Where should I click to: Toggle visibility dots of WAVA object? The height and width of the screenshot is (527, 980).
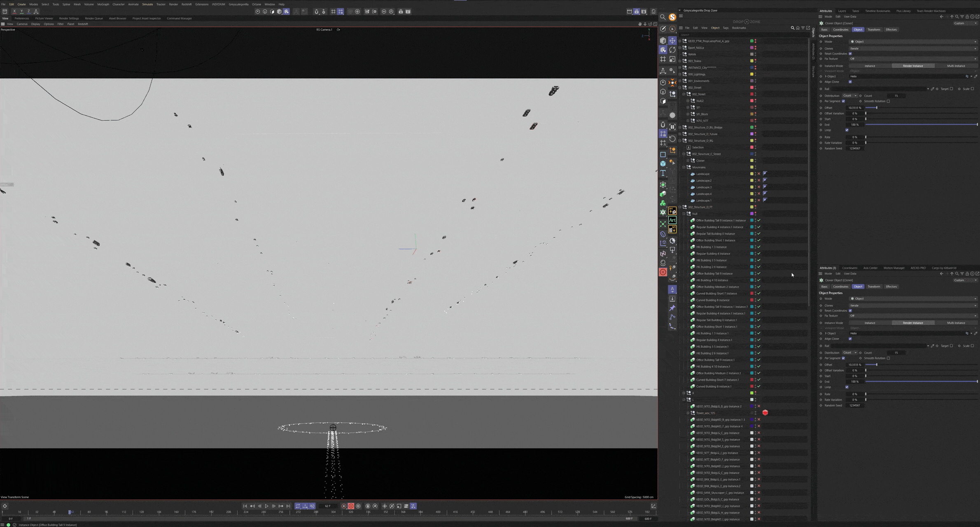coord(755,54)
